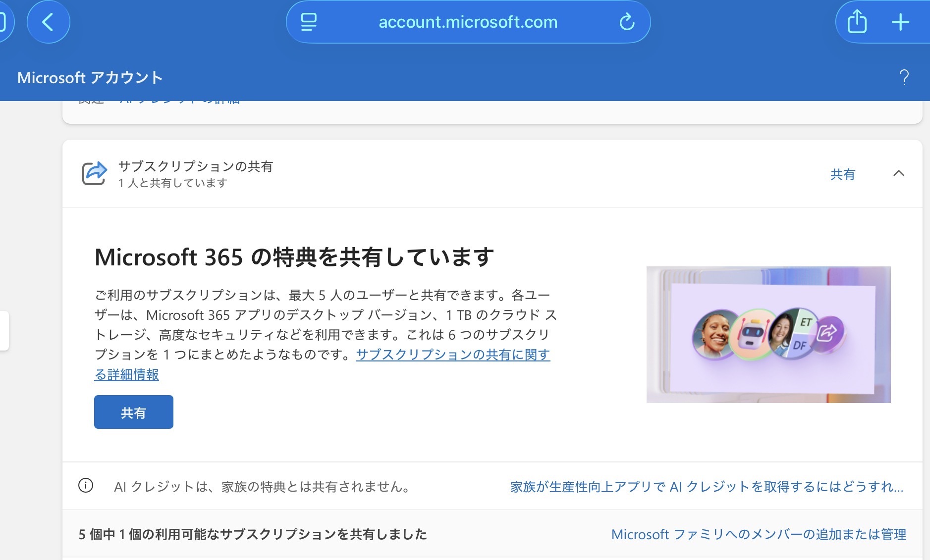Click the 1 人と共有しています status text
The image size is (930, 560).
pyautogui.click(x=173, y=183)
